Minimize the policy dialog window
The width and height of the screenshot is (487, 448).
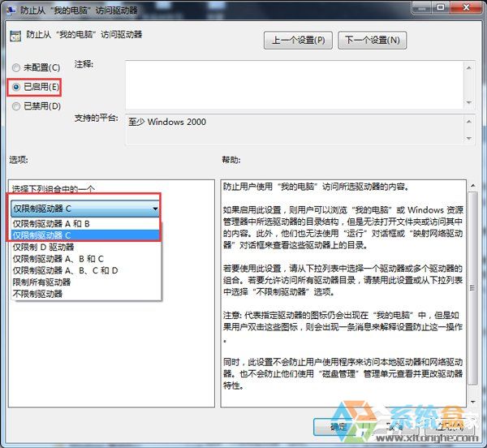point(422,8)
